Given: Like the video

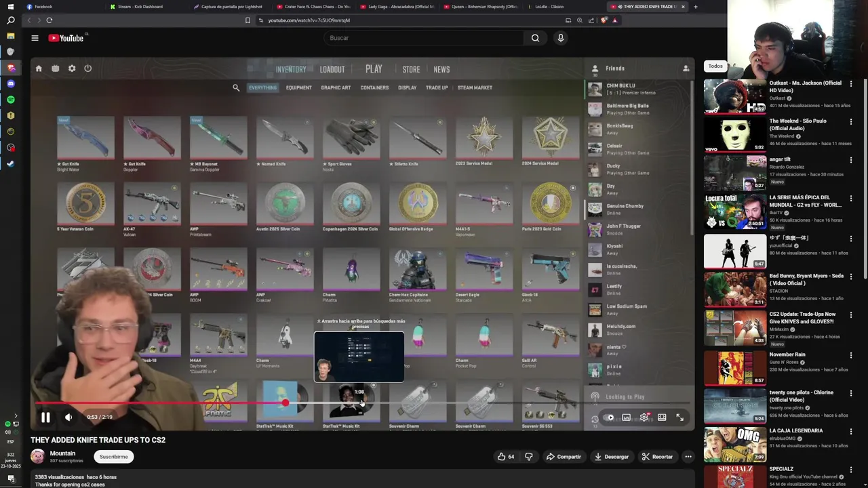Looking at the screenshot, I should [506, 457].
